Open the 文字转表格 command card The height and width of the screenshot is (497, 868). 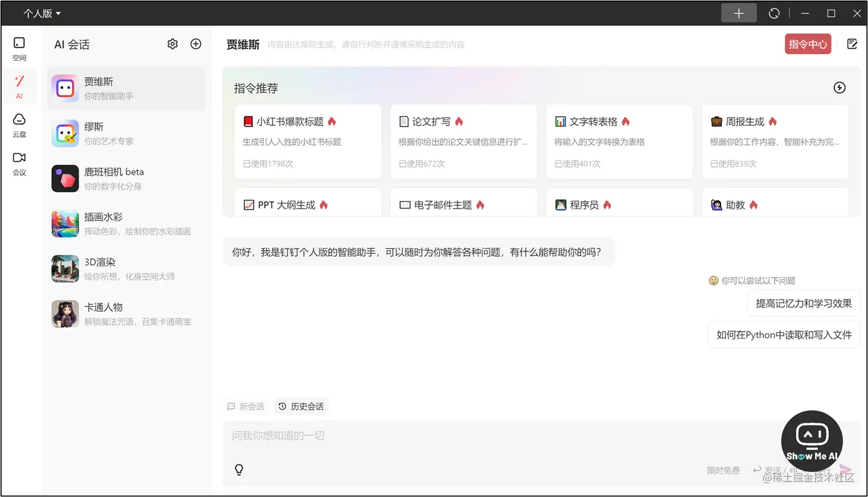tap(619, 141)
